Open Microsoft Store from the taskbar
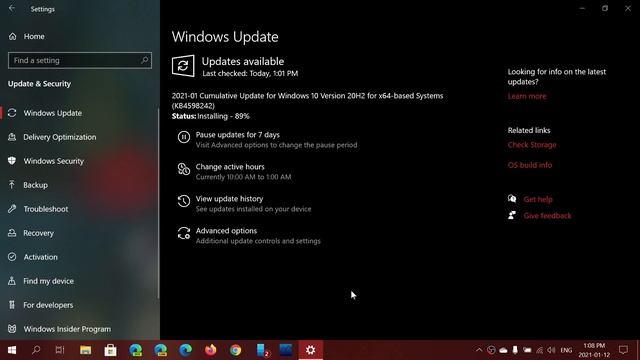This screenshot has width=640, height=360. point(110,350)
